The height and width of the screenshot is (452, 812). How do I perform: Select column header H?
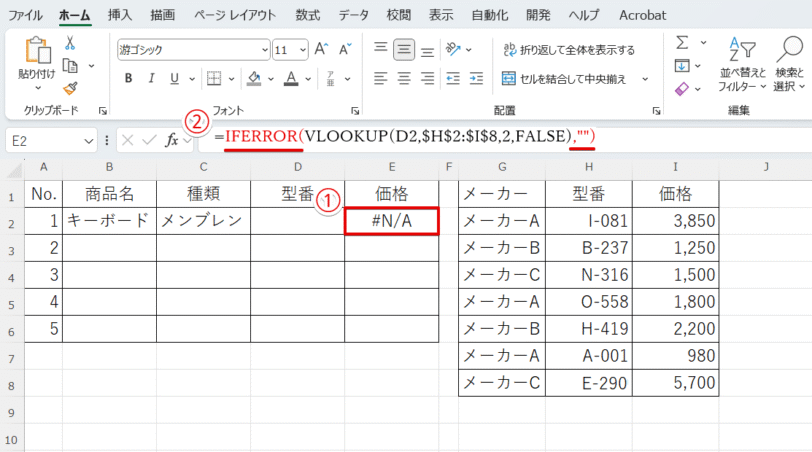point(589,167)
